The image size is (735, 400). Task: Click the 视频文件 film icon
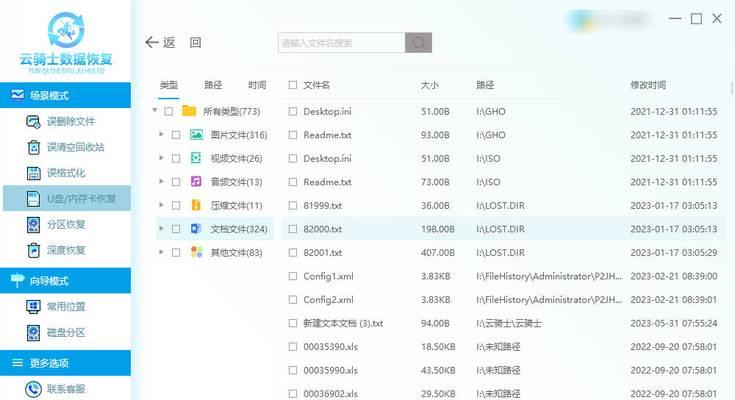click(196, 158)
